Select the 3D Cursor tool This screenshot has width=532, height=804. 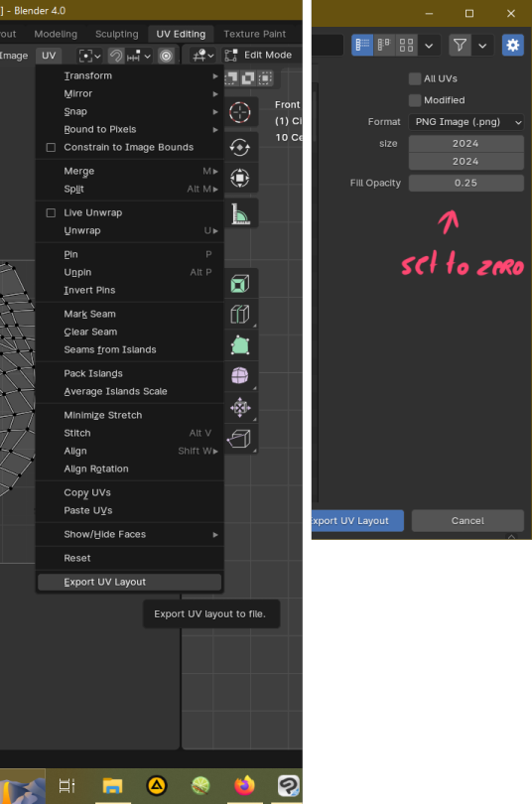tap(240, 112)
